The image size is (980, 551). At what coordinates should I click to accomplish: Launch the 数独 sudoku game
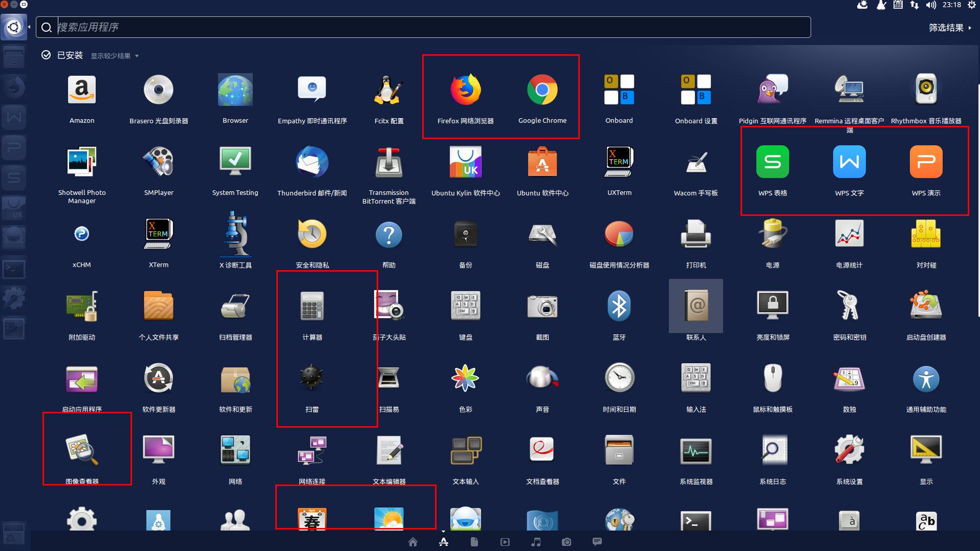[850, 379]
